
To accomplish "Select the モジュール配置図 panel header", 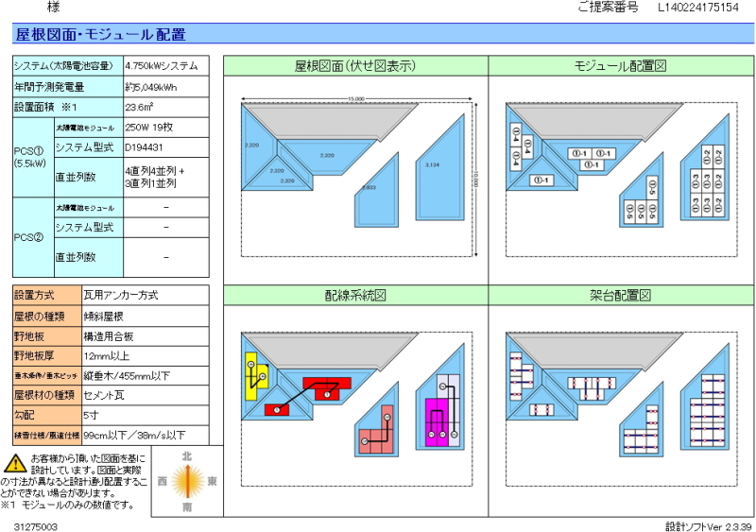I will tap(621, 66).
